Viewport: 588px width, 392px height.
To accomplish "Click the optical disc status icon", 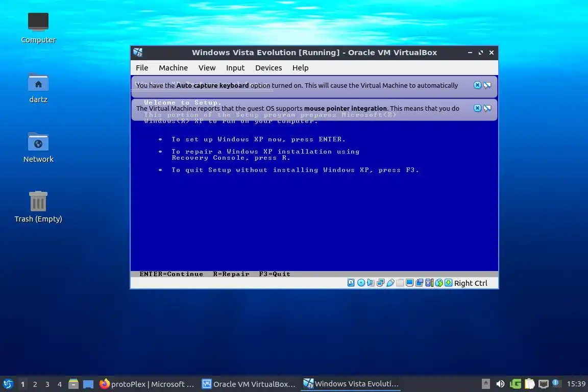I will pyautogui.click(x=361, y=283).
